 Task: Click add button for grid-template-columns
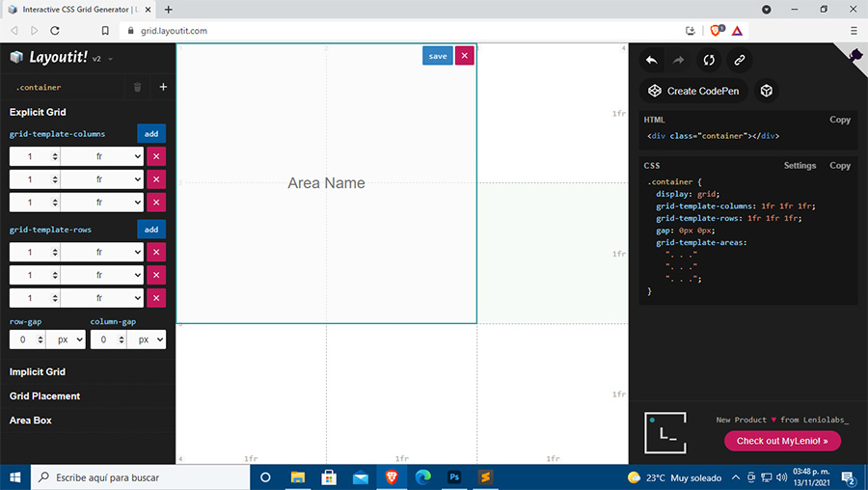click(151, 134)
